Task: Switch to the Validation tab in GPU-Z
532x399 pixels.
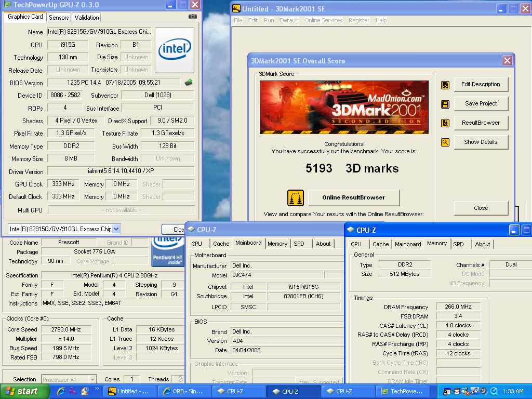Action: pos(87,17)
